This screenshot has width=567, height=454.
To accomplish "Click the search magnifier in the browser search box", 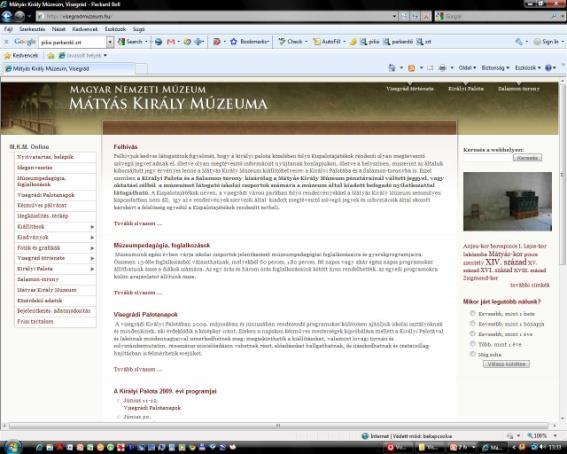I will coord(553,16).
